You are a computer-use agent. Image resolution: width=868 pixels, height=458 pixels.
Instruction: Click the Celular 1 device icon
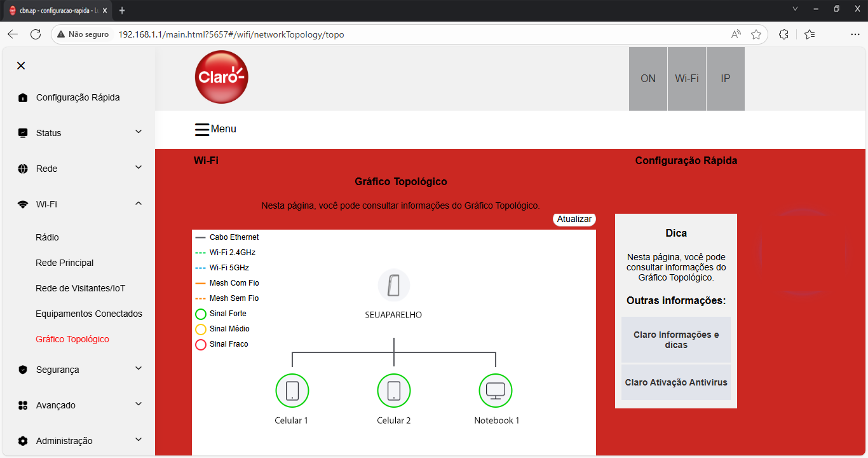pos(292,391)
